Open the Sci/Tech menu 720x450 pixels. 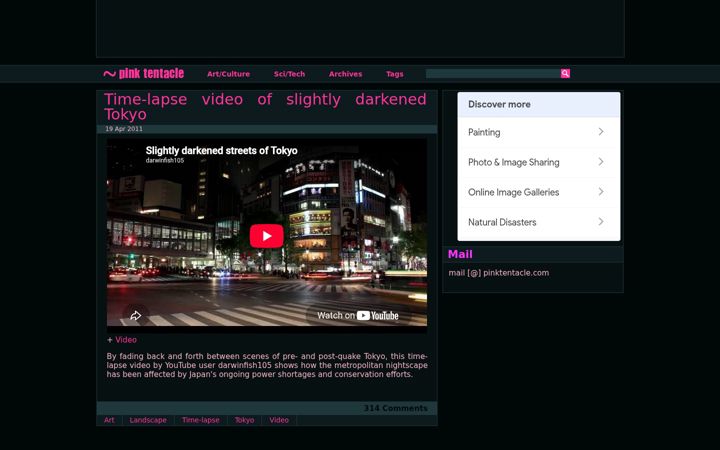[289, 74]
